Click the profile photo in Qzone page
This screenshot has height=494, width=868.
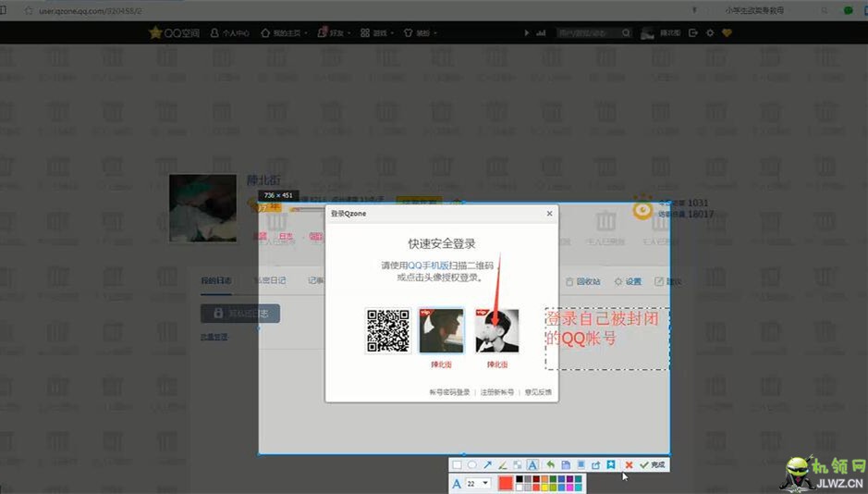pyautogui.click(x=202, y=208)
